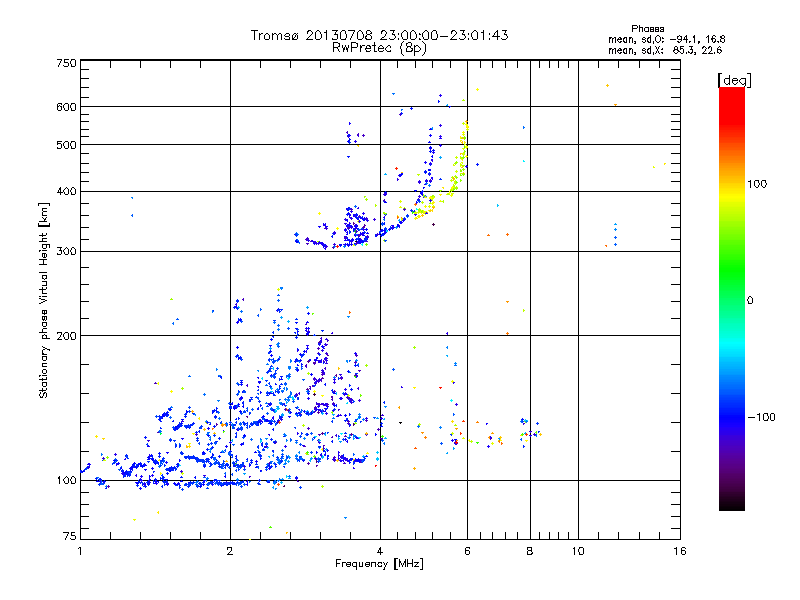
Task: Click the '4' frequency tick label
Action: 380,551
